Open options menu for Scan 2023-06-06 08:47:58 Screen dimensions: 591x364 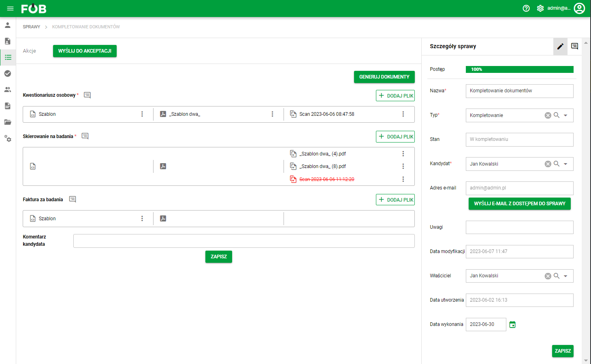tap(403, 114)
